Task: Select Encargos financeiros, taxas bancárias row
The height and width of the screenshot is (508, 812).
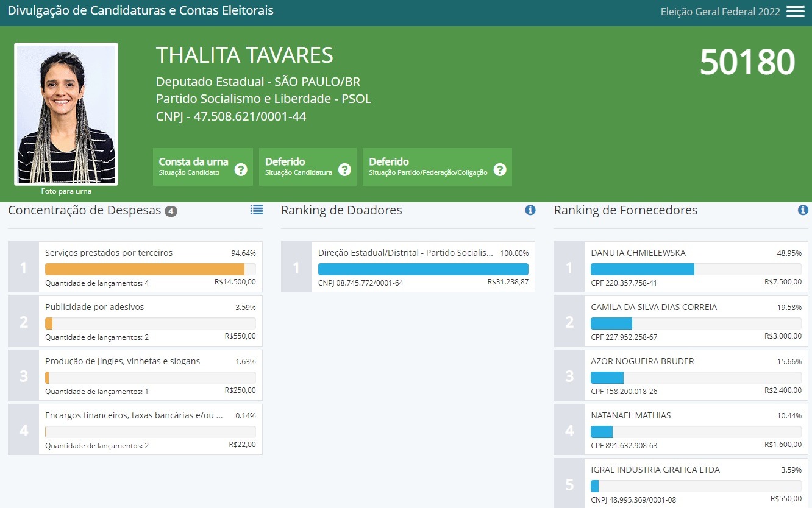Action: click(x=150, y=429)
